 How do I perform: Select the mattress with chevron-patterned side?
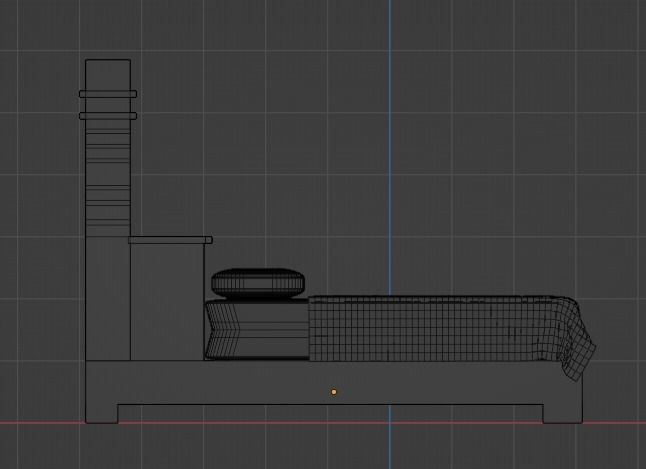point(257,330)
